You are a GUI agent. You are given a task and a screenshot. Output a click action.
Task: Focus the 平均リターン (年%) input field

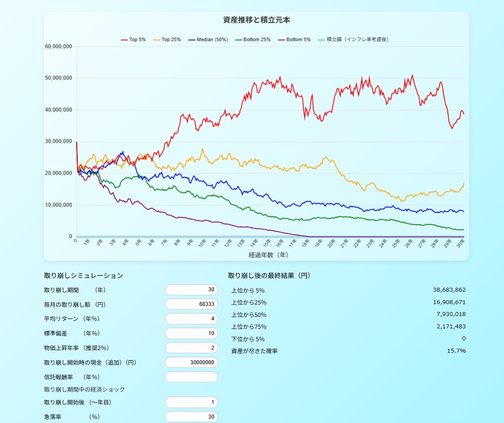(191, 319)
